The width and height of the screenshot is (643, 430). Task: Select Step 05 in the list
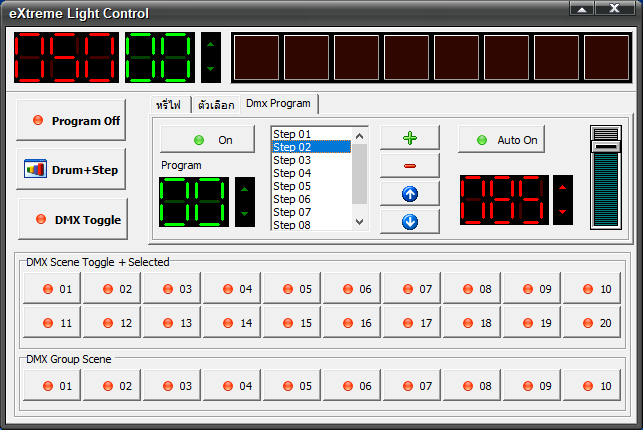coord(311,186)
